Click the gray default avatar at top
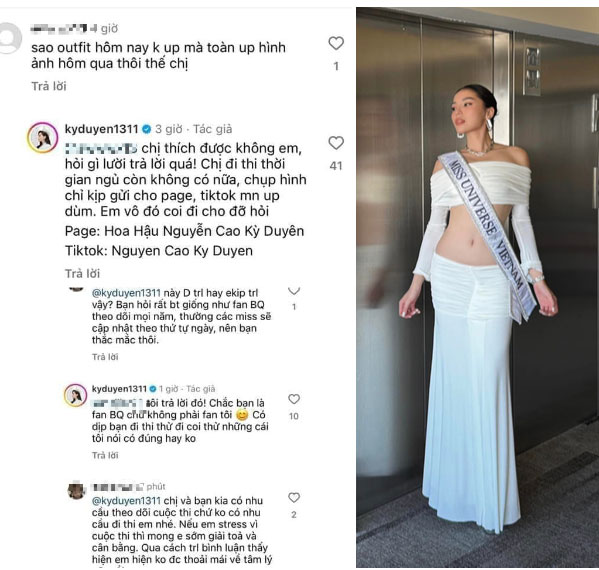 click(9, 38)
